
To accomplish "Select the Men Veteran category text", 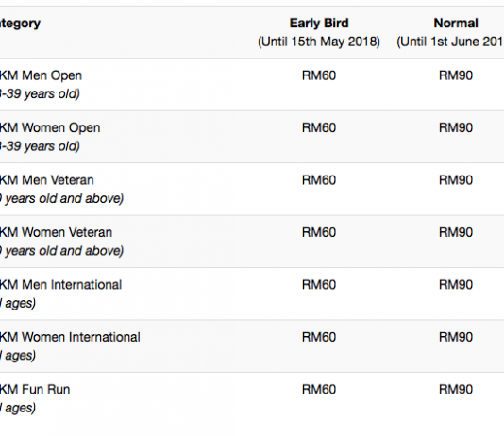I will pos(47,180).
